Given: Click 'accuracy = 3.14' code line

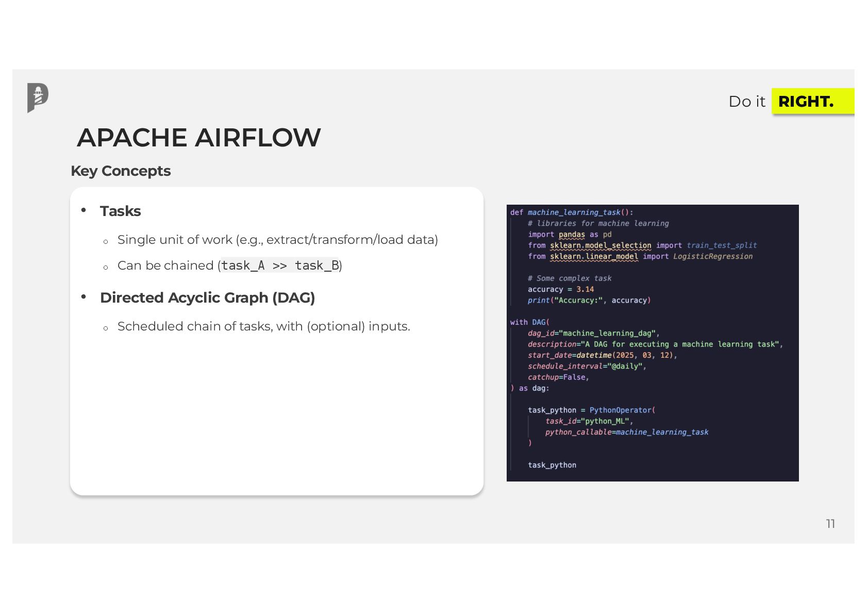Looking at the screenshot, I should click(x=561, y=289).
